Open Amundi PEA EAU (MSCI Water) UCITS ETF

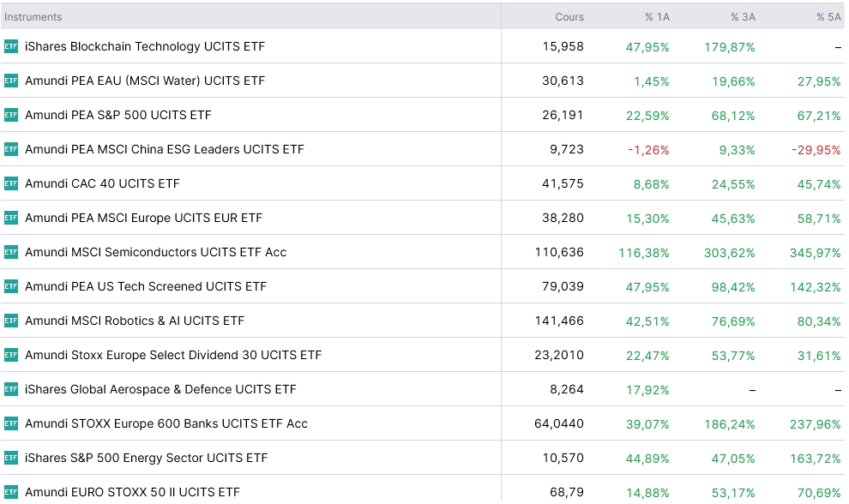[145, 81]
